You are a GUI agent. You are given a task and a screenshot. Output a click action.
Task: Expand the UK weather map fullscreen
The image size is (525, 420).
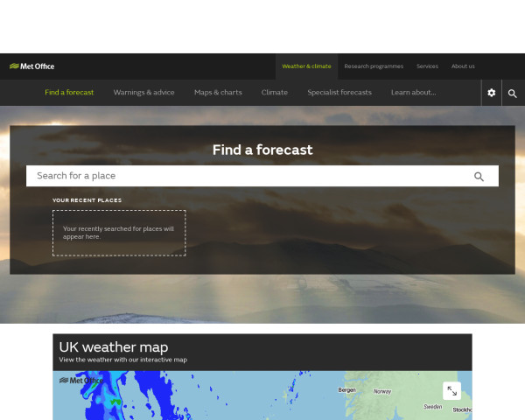coord(452,391)
